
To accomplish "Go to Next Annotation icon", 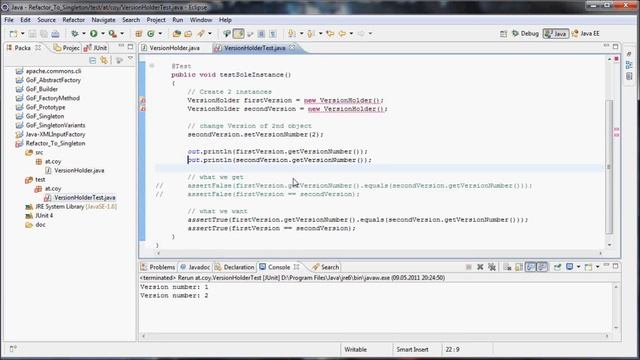I will click(292, 33).
